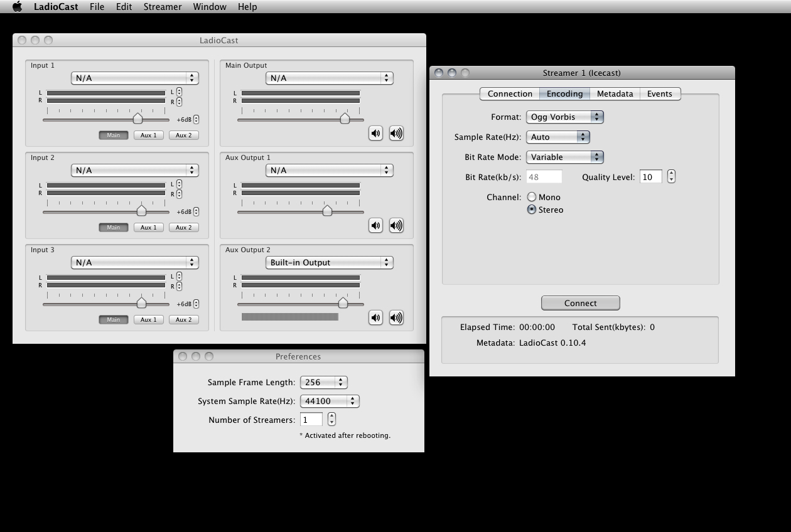Switch to the Metadata tab
Viewport: 791px width, 532px height.
coord(615,93)
